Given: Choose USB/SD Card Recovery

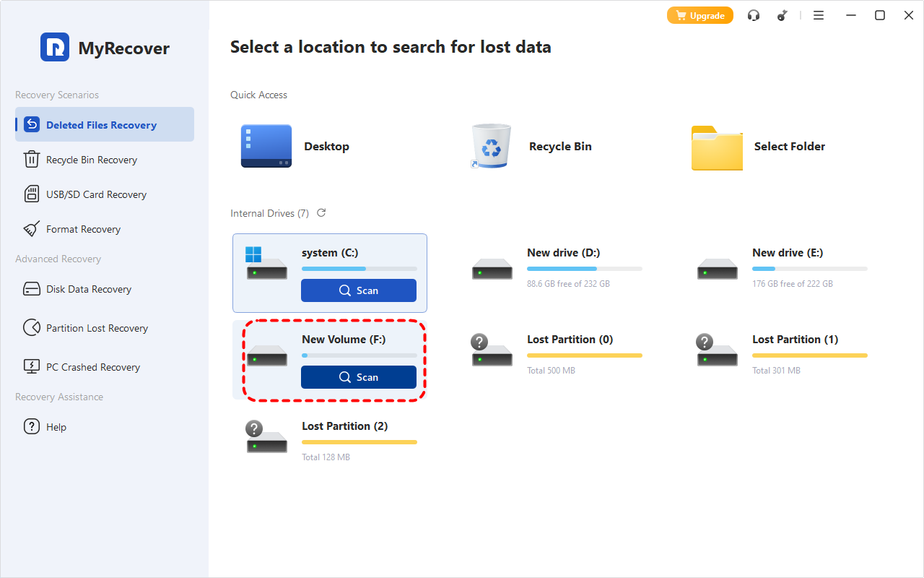Looking at the screenshot, I should (105, 194).
